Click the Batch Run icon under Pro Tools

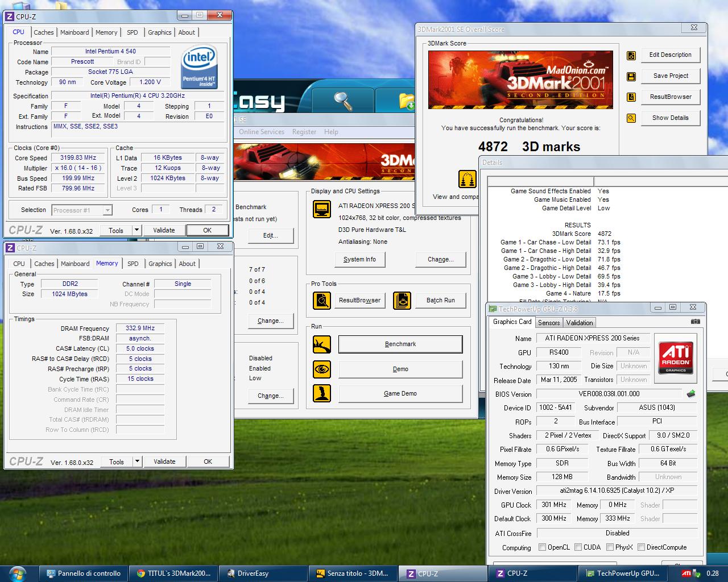point(402,300)
